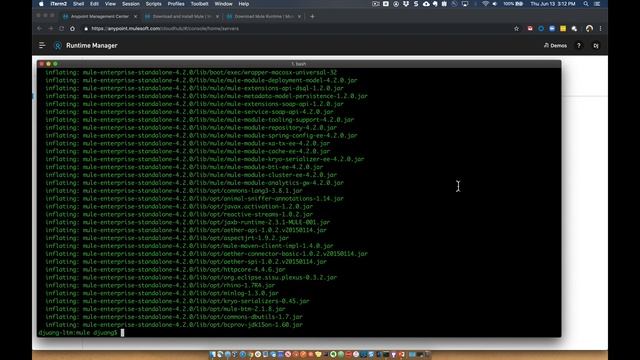
Task: Click the mule-module-deployment-model-4.2.0.jar line
Action: (x=201, y=80)
